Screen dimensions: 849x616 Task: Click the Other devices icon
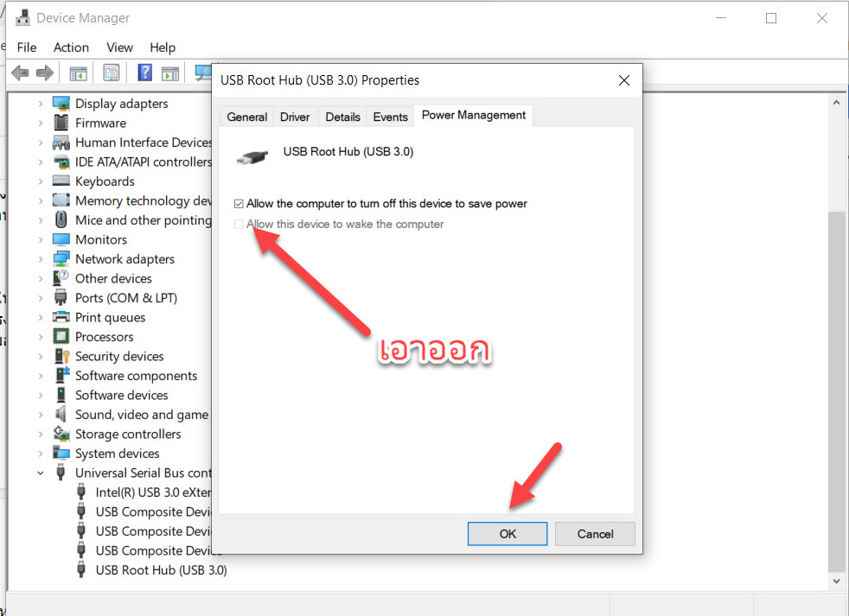point(61,278)
